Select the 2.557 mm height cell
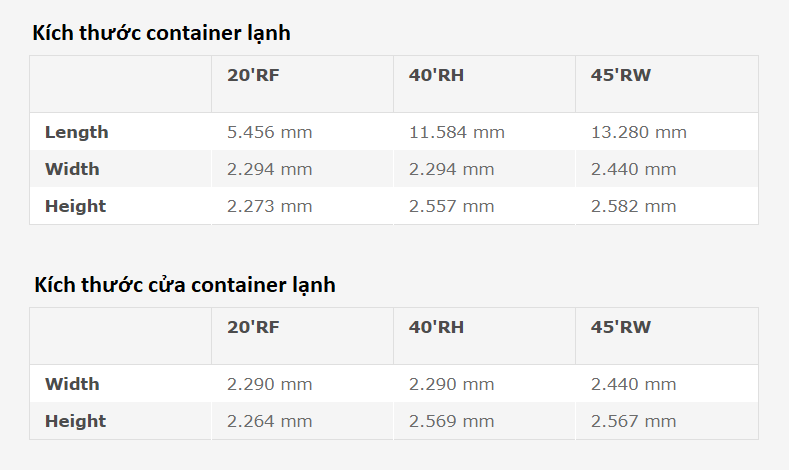 pyautogui.click(x=451, y=206)
